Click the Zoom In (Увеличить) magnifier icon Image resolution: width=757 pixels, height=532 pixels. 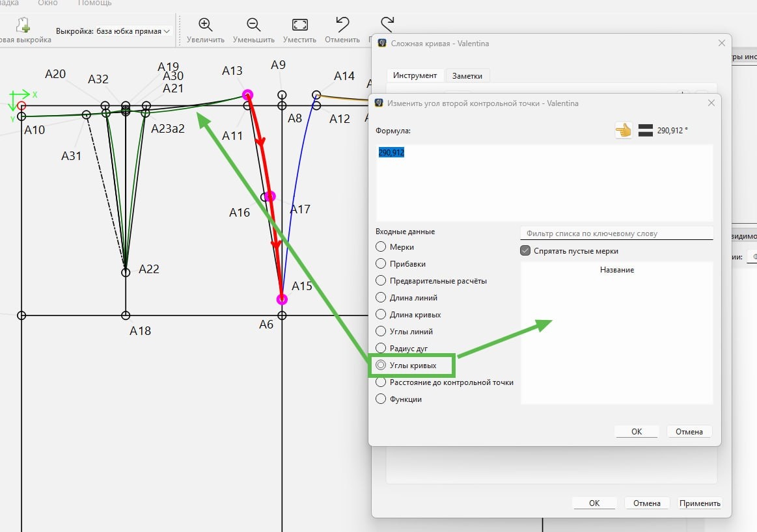[x=205, y=25]
